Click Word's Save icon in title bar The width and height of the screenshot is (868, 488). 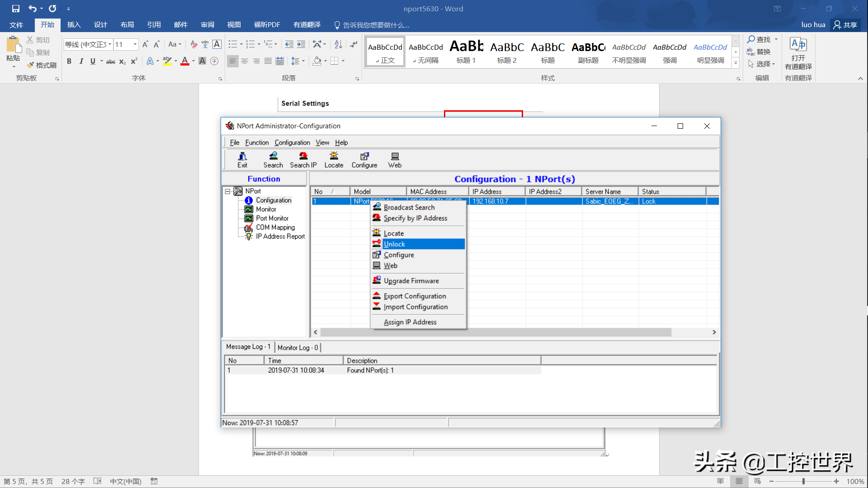click(16, 9)
